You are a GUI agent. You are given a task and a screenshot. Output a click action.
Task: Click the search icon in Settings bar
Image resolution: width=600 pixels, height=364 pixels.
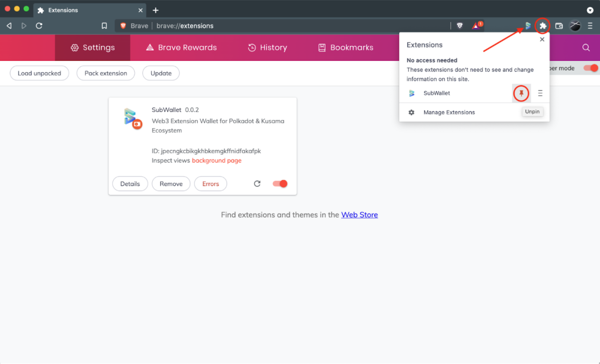586,47
